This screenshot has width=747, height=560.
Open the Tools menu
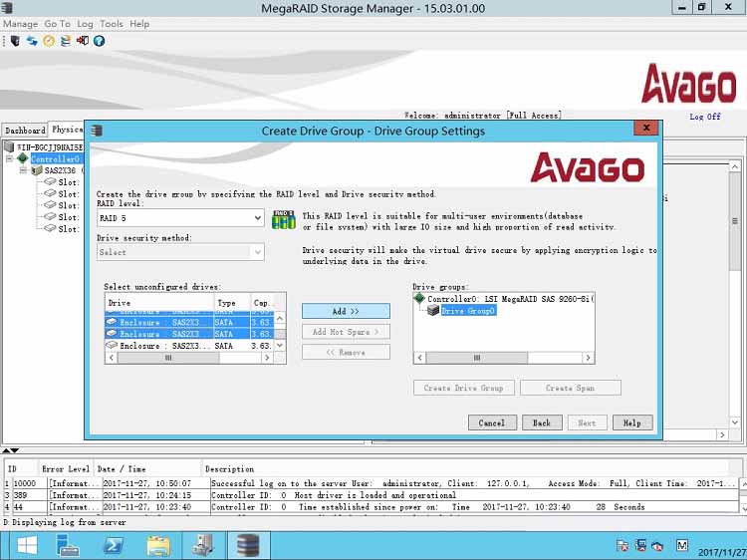111,24
